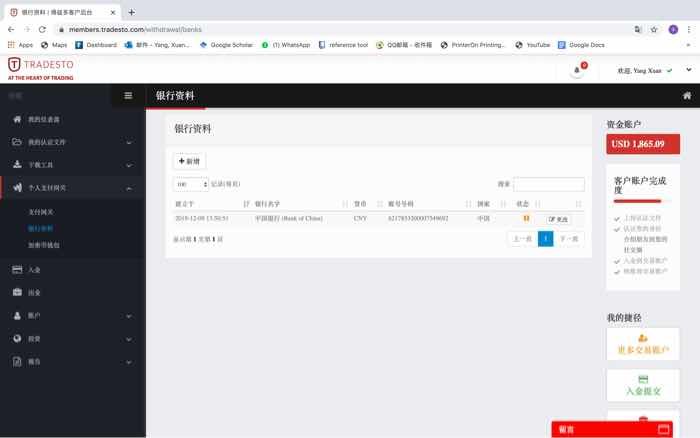Go back with the browser back arrow
Viewport: 700px width, 438px height.
(11, 29)
